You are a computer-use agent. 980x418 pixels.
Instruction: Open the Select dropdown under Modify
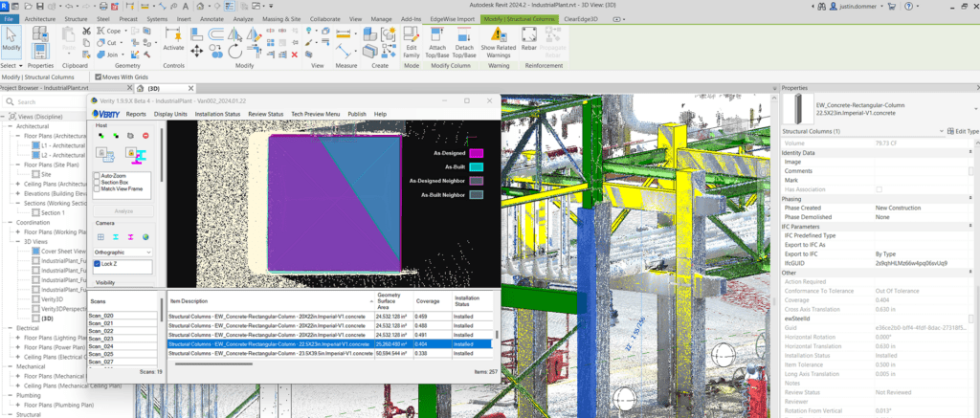[11, 65]
